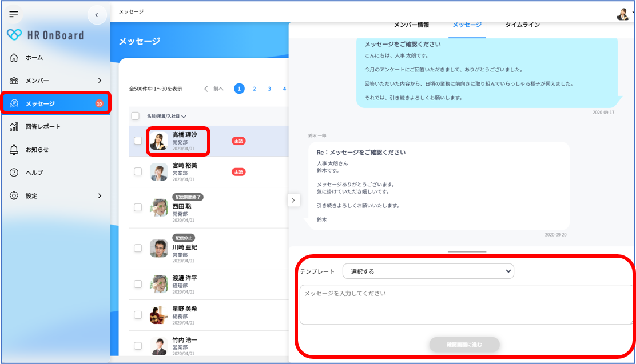Check the select-all checkbox in list header
636x364 pixels.
(136, 116)
